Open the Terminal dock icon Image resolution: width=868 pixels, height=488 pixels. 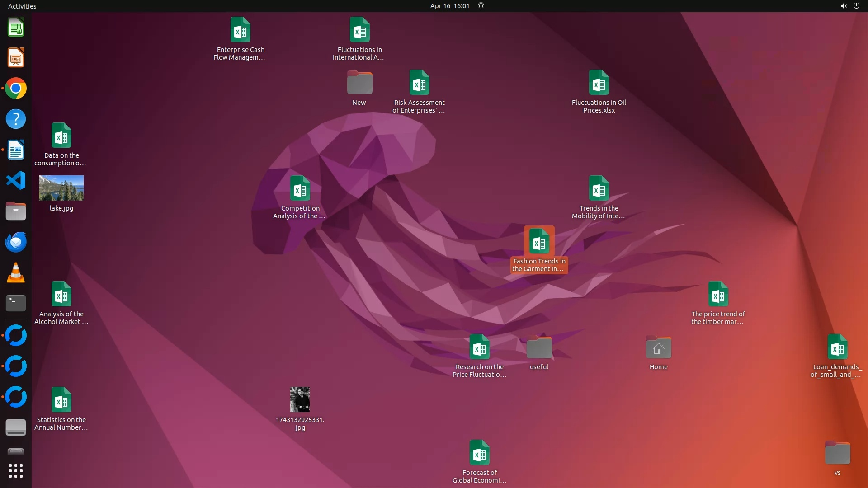[x=16, y=303]
